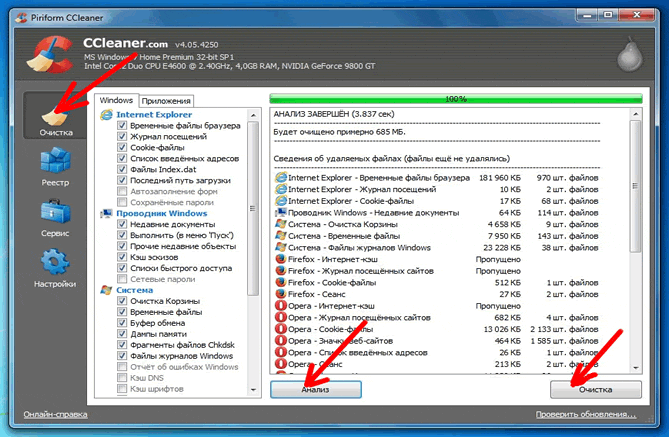This screenshot has height=437, width=669.
Task: Click Opera icon of Cookie-файлы result
Action: point(281,329)
